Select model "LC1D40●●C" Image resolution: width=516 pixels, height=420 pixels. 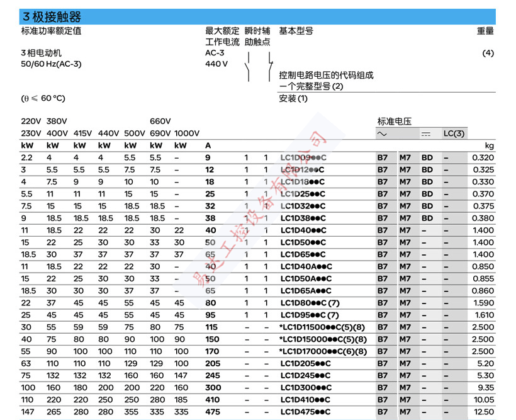tap(303, 230)
